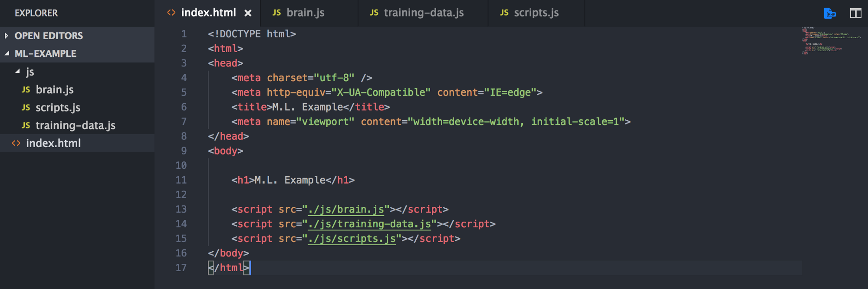Click the PHP icon in the editor title bar

[830, 13]
